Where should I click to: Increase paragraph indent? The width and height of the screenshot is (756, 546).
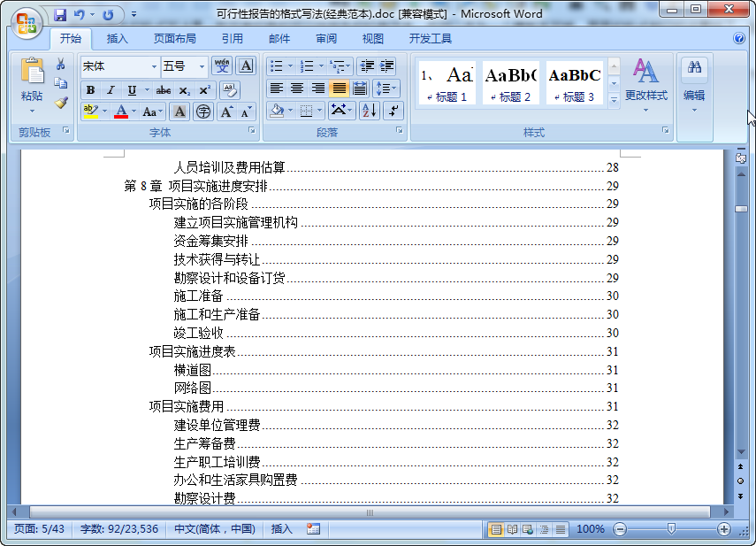click(386, 66)
